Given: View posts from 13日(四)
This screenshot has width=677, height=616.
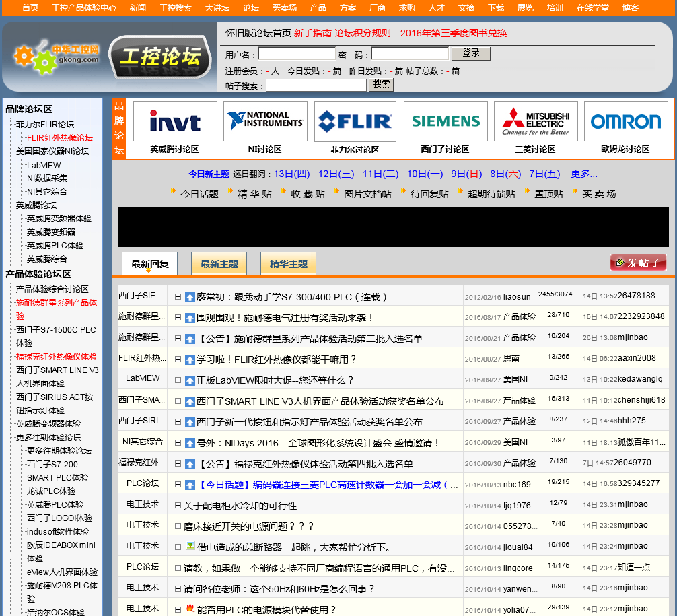Looking at the screenshot, I should [x=292, y=174].
